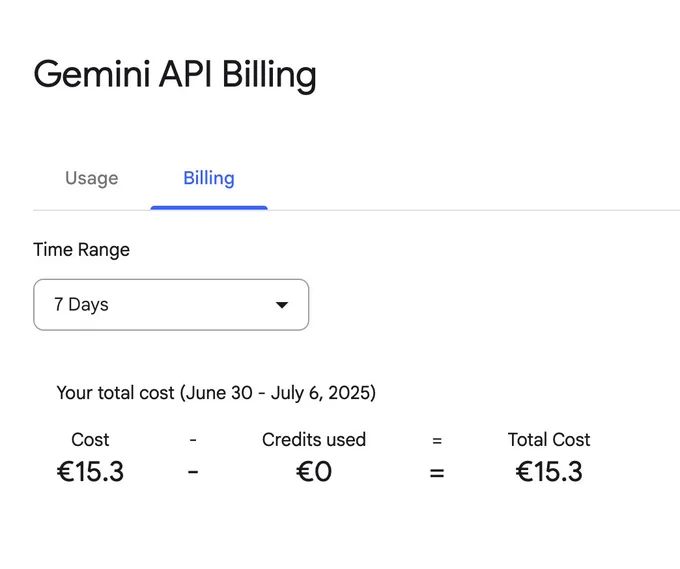Click the 7 Days text in selector
This screenshot has height=569, width=680.
coord(81,304)
